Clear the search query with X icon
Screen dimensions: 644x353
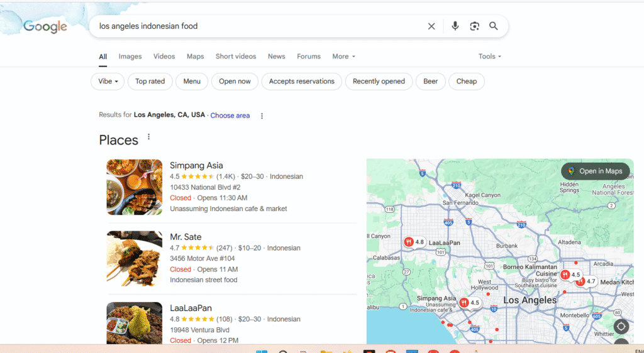(x=431, y=26)
